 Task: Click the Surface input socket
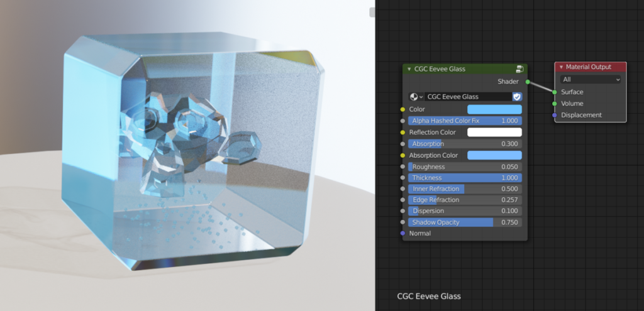[x=555, y=92]
